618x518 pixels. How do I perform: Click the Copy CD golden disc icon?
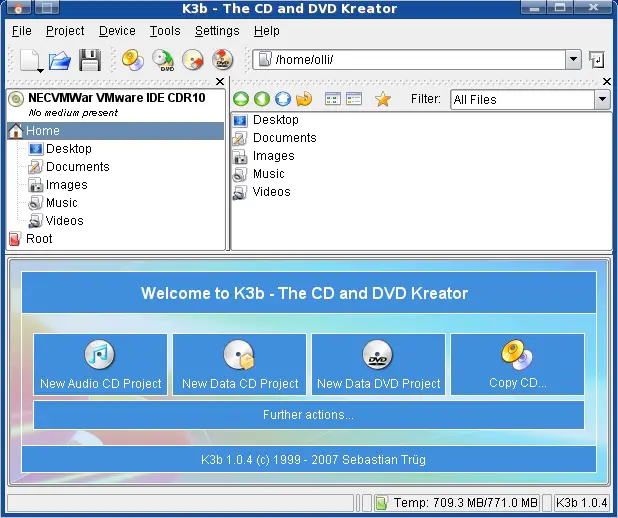point(517,354)
